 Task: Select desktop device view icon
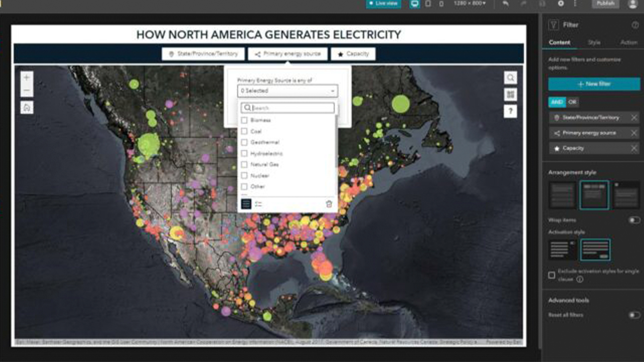tap(415, 4)
